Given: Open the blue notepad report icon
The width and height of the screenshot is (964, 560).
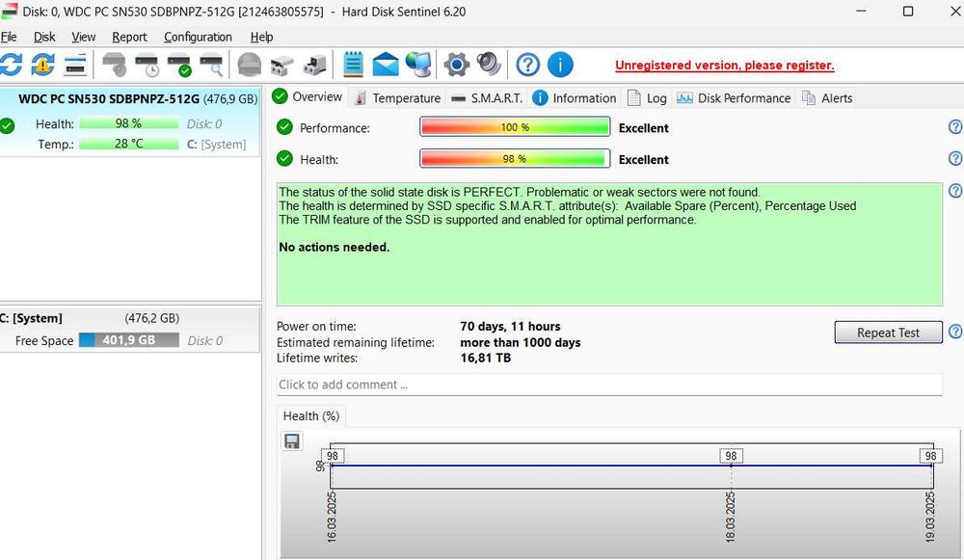Looking at the screenshot, I should (353, 65).
